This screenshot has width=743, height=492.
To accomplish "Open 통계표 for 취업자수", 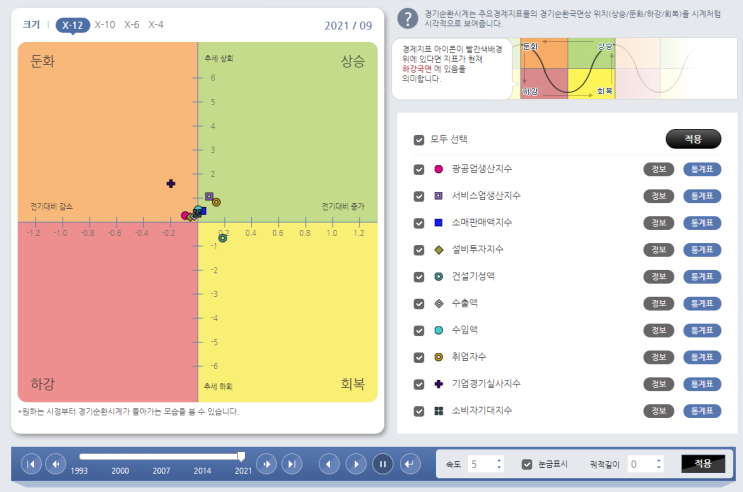I will [702, 357].
